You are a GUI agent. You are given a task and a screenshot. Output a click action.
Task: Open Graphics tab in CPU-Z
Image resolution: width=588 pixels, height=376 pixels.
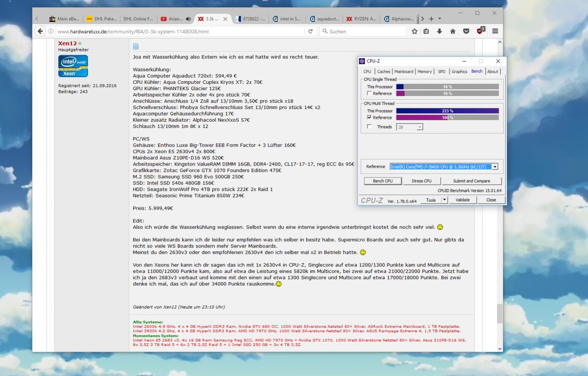[x=459, y=72]
